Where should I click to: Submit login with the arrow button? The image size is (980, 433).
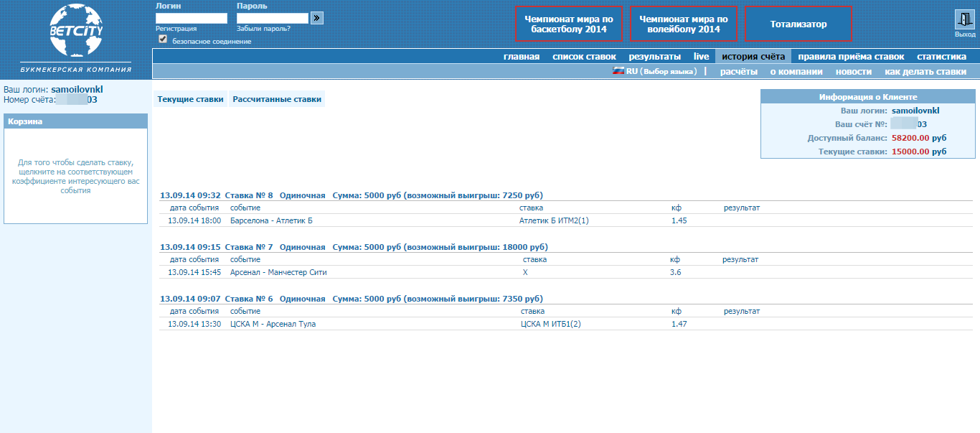tap(317, 18)
